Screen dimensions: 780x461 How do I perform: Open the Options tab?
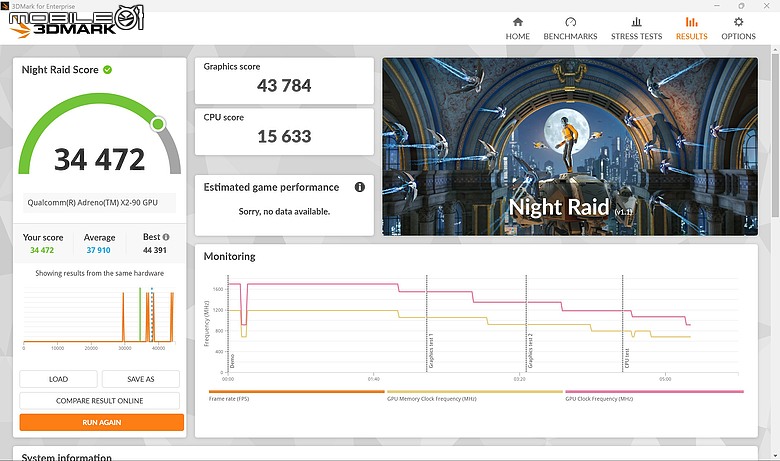coord(738,29)
